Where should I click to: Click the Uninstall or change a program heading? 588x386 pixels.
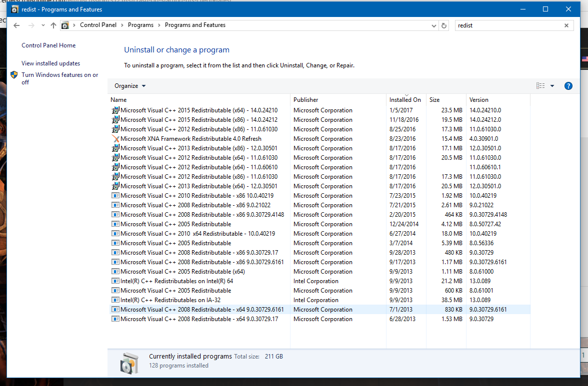pyautogui.click(x=176, y=50)
